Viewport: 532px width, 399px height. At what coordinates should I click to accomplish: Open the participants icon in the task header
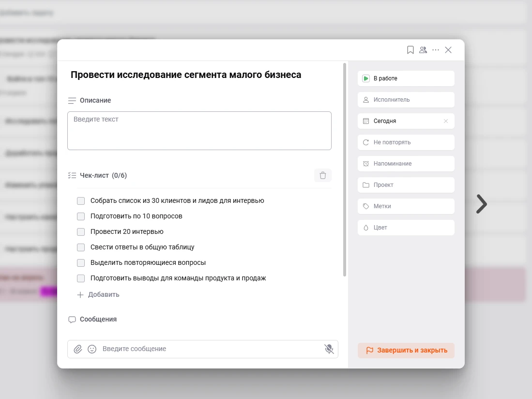point(423,50)
